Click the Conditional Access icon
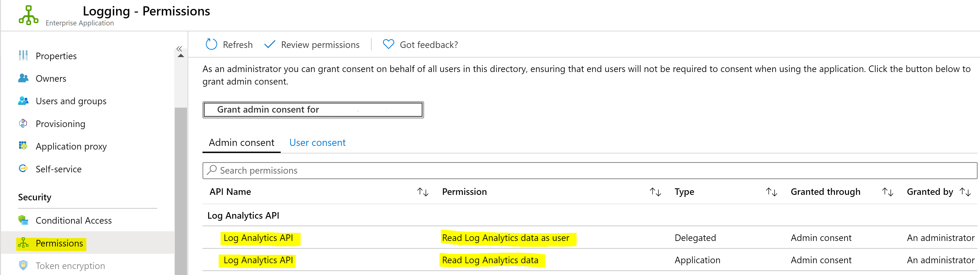Viewport: 980px width, 275px height. click(23, 220)
